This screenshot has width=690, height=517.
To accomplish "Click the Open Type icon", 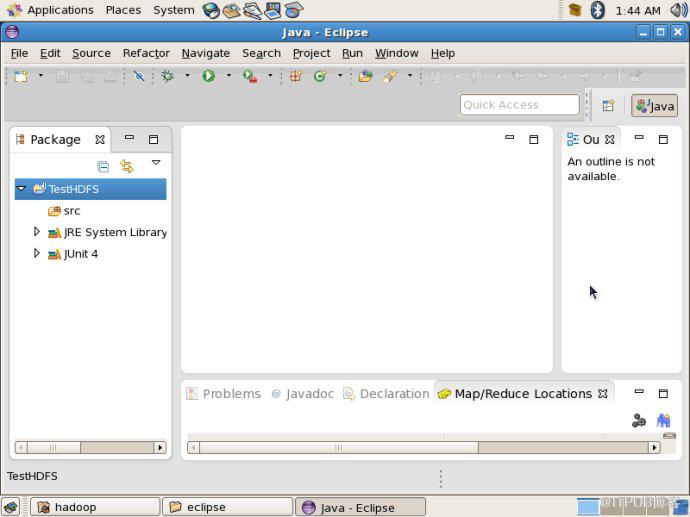I will (x=365, y=76).
